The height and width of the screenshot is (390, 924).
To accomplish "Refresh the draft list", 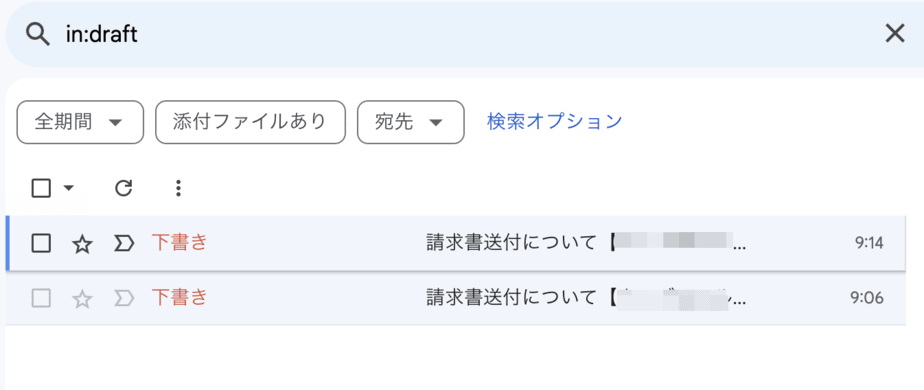I will point(123,189).
